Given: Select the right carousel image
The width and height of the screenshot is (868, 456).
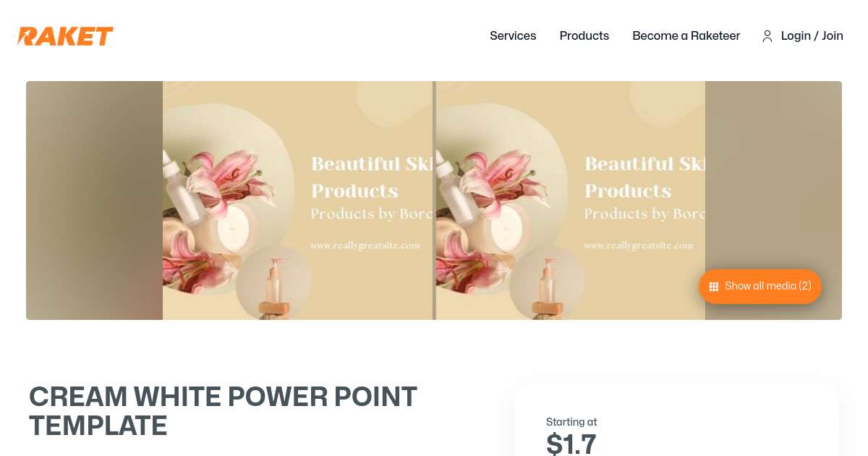Looking at the screenshot, I should (569, 200).
